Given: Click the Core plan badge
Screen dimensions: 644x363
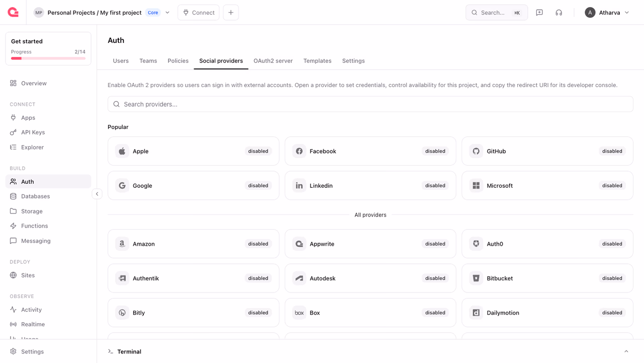Looking at the screenshot, I should [153, 13].
